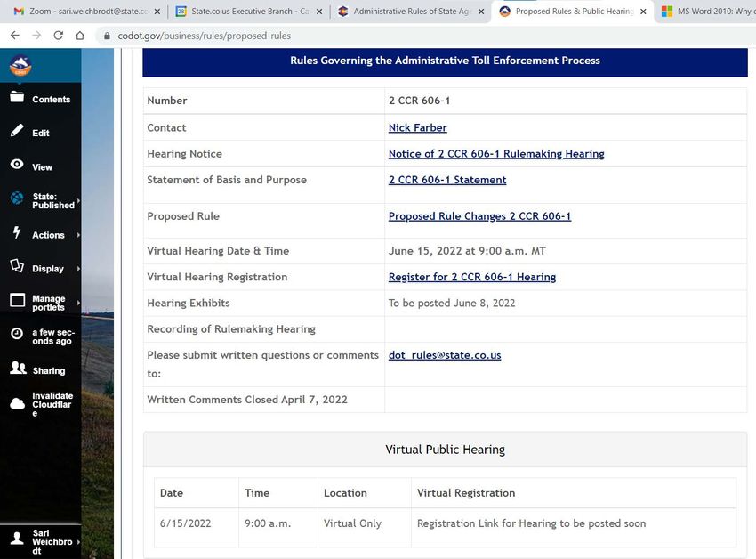Click 'Registration Link for Hearing to be posted soon'

[x=531, y=523]
